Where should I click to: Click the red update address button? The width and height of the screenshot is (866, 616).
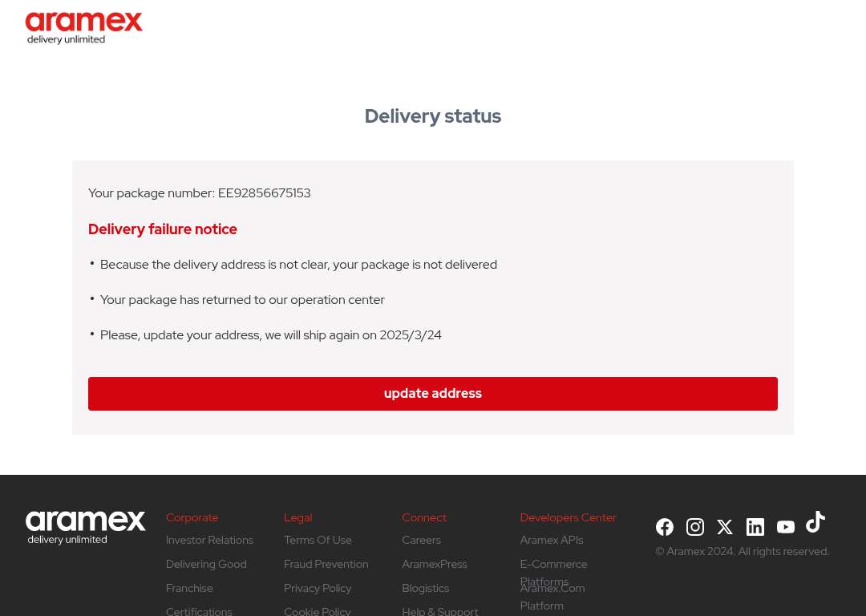[x=432, y=393]
